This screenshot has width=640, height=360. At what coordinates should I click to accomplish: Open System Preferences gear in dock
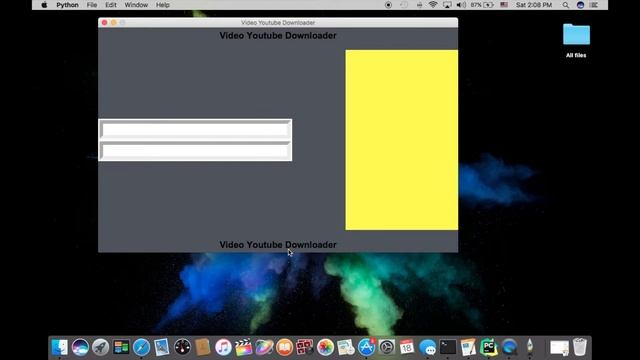click(387, 347)
